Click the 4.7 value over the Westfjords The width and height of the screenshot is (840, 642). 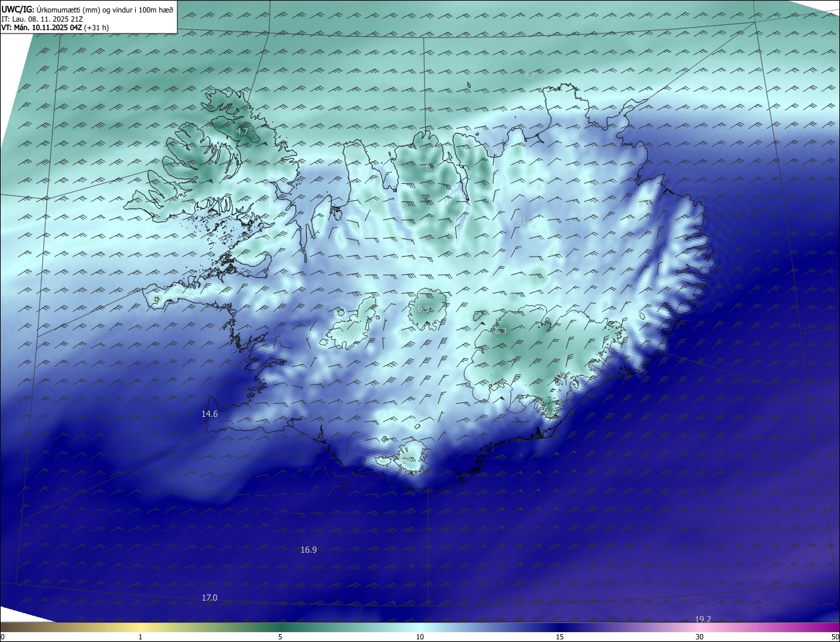pyautogui.click(x=242, y=132)
